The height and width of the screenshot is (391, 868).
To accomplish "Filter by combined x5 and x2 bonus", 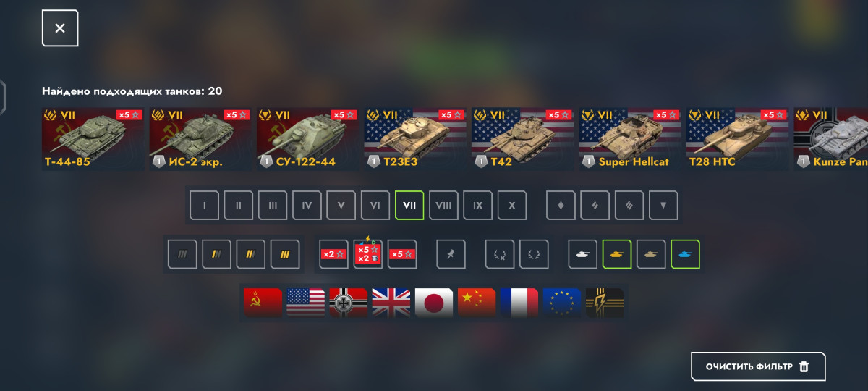I will tap(368, 254).
